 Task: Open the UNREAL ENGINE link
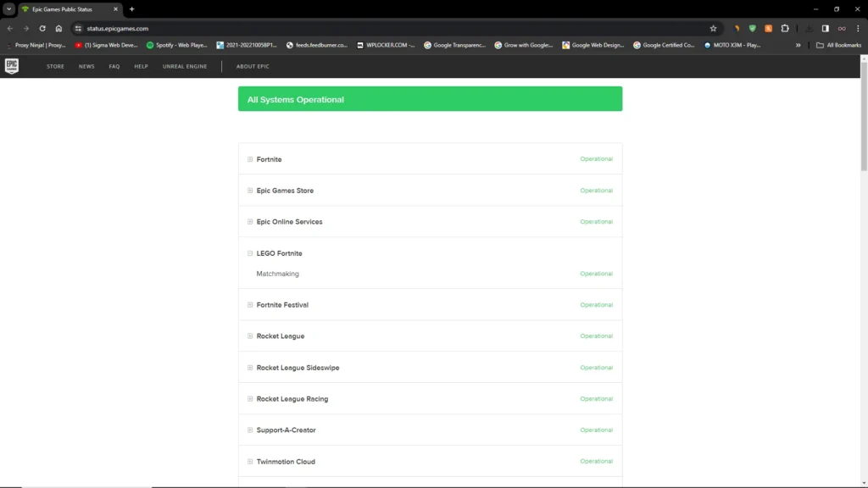click(x=185, y=66)
